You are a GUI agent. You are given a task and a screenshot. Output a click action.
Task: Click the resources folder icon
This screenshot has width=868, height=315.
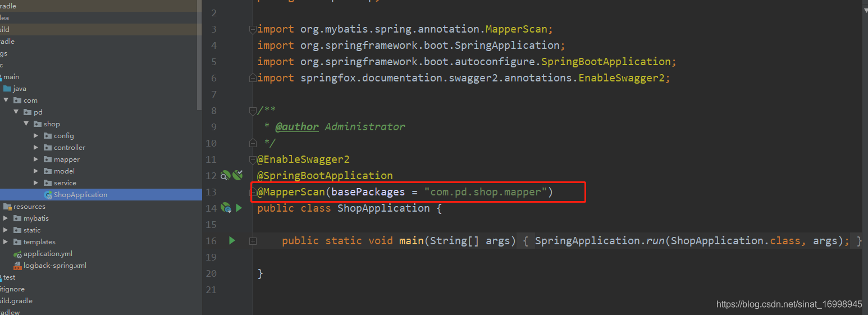(x=7, y=207)
